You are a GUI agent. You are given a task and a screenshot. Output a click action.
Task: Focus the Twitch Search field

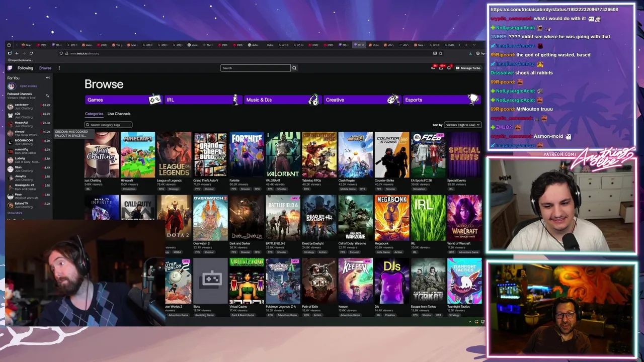click(256, 68)
